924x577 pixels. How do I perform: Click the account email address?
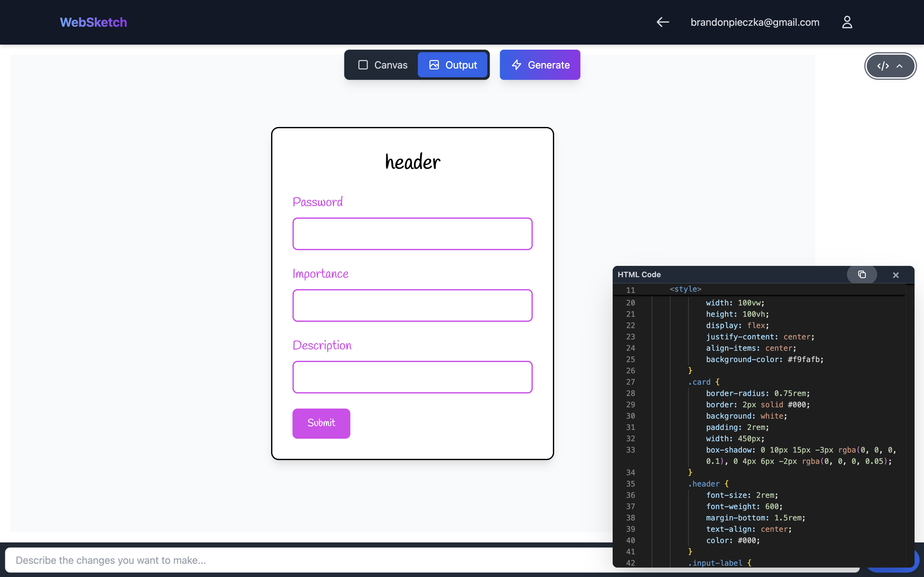[x=754, y=22]
